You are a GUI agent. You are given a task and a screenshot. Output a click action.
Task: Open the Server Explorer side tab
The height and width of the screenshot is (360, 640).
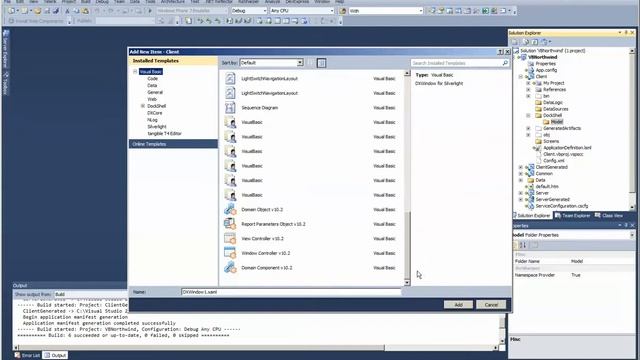tap(5, 48)
